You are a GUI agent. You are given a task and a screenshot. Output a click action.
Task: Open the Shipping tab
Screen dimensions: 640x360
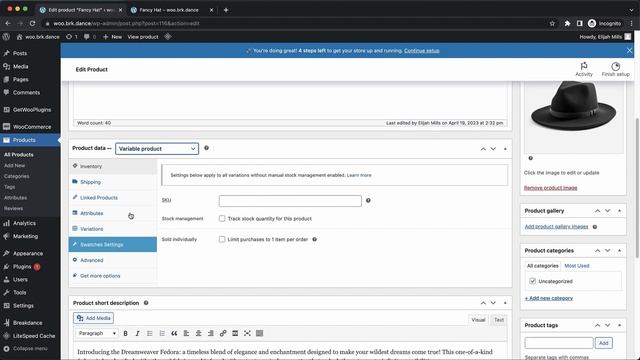pos(113,182)
